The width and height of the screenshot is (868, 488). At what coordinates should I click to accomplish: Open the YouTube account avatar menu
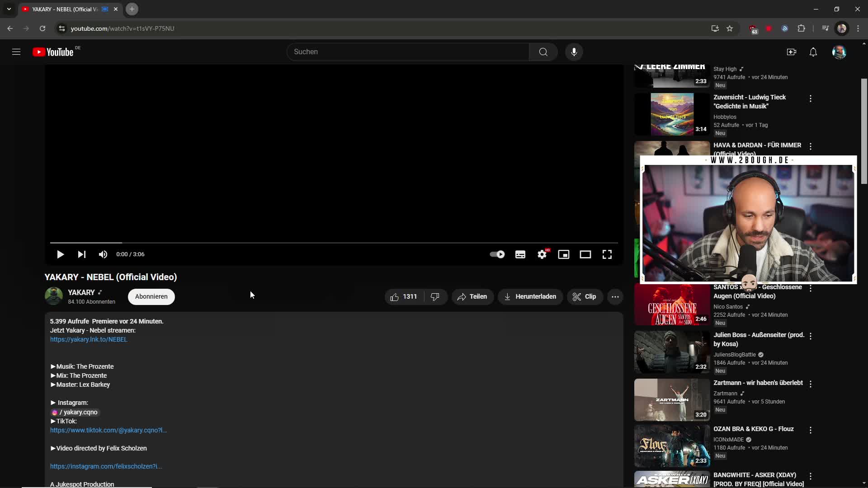tap(839, 52)
